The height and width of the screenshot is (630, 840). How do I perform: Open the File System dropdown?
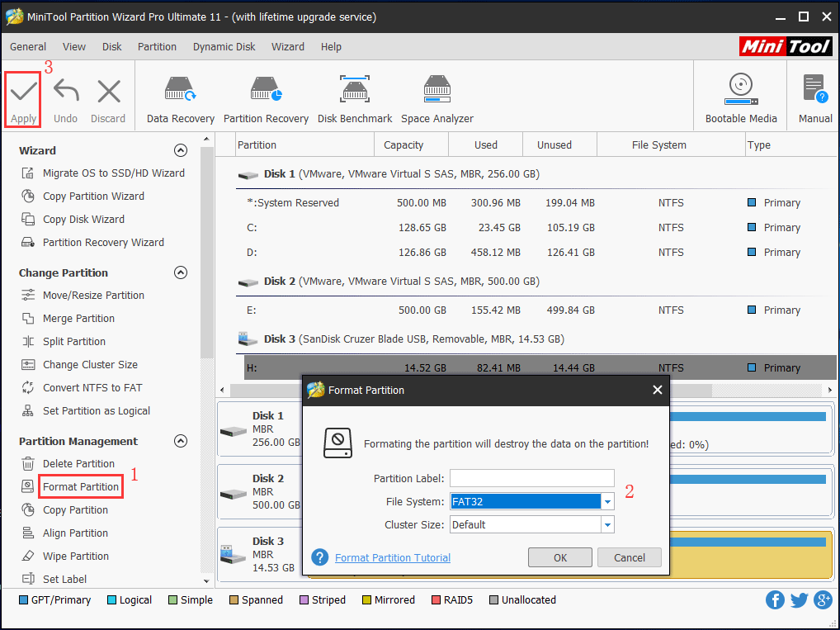(x=607, y=501)
